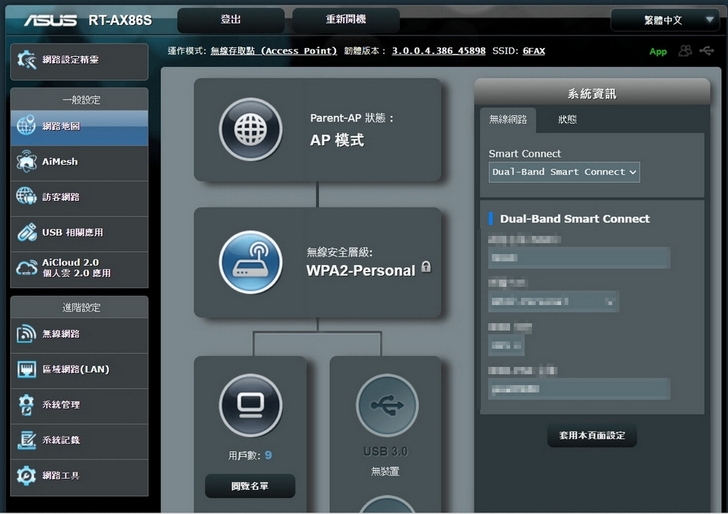Image resolution: width=728 pixels, height=514 pixels.
Task: Click the blurred WPA key input field
Action: coord(579,389)
